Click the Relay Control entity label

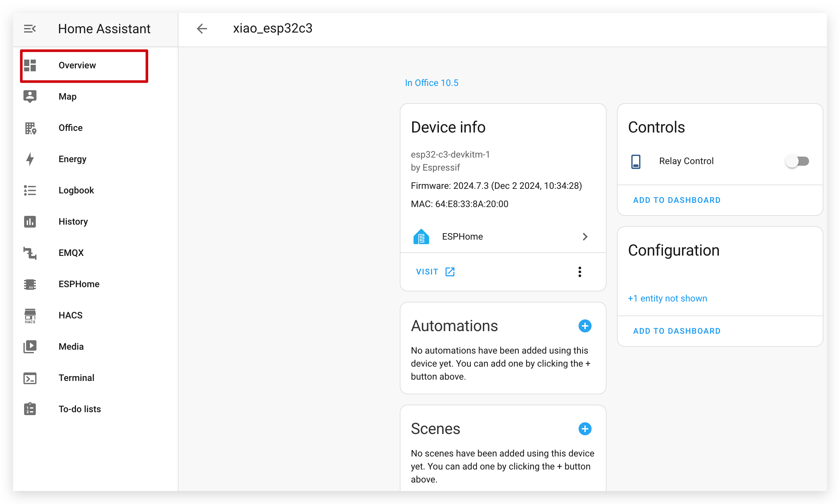(686, 161)
